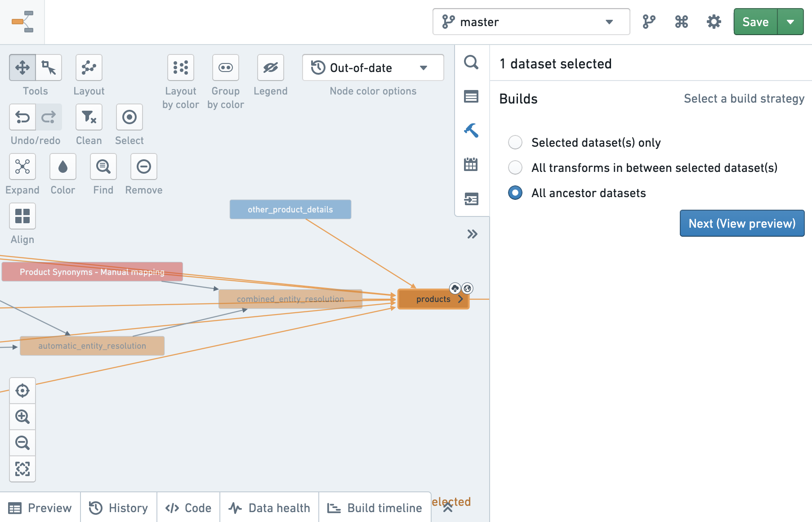Switch to the History tab

(119, 508)
